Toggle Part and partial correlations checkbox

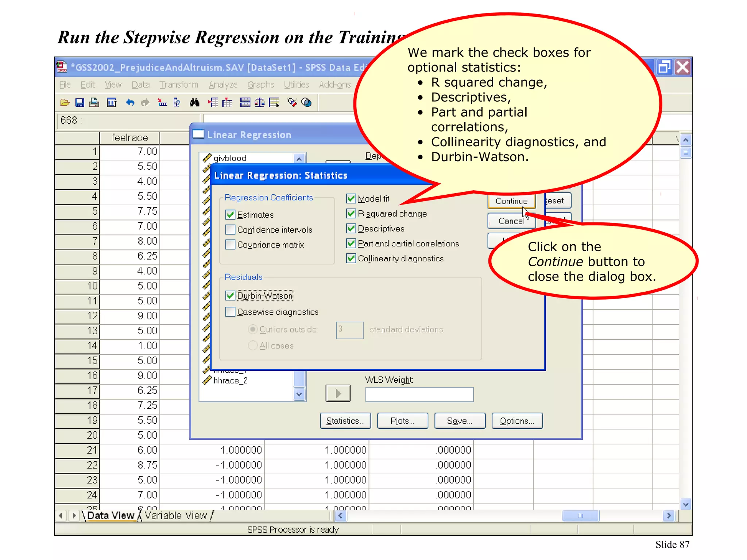tap(351, 244)
